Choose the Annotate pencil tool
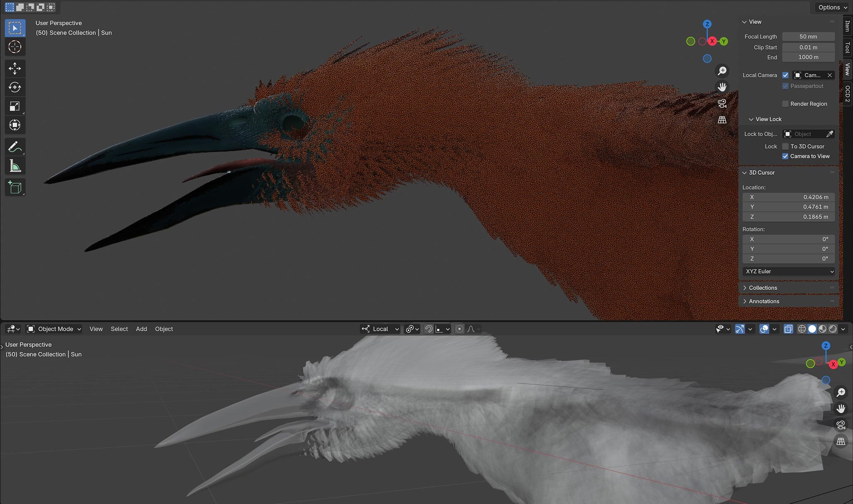Image resolution: width=853 pixels, height=504 pixels. click(x=15, y=147)
